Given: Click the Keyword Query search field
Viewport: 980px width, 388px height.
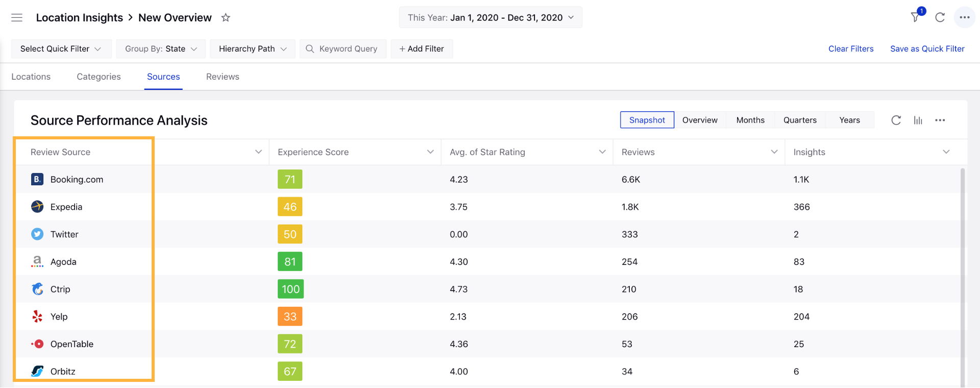Looking at the screenshot, I should tap(343, 49).
